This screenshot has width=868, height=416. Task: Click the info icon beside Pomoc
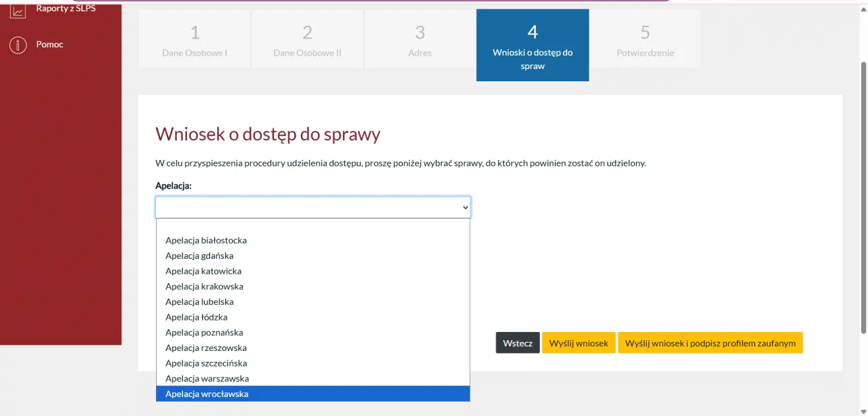pos(18,45)
